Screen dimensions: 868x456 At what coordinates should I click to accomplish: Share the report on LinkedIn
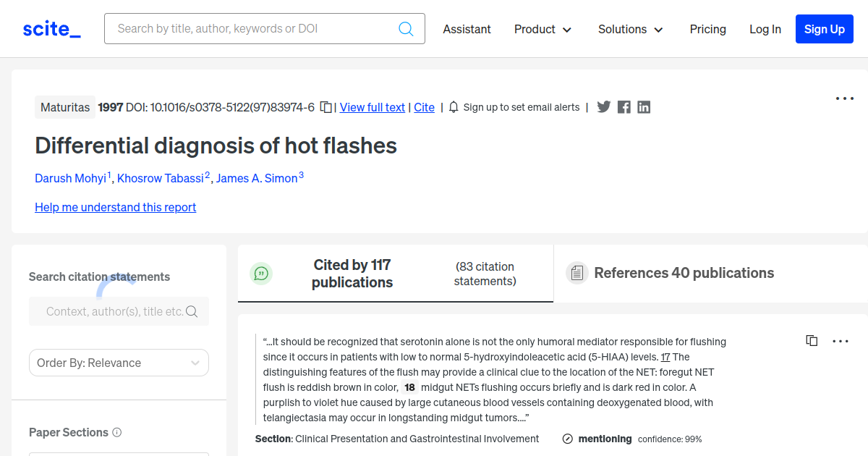pos(644,107)
